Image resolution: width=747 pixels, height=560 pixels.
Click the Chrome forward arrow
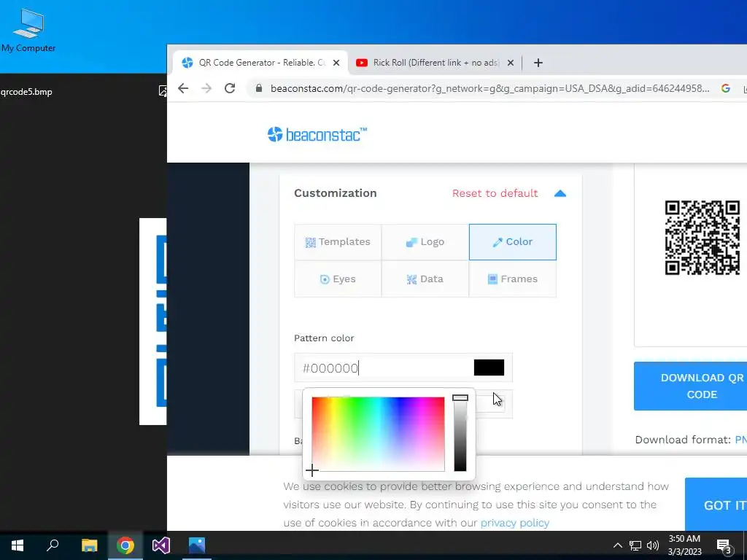tap(206, 88)
